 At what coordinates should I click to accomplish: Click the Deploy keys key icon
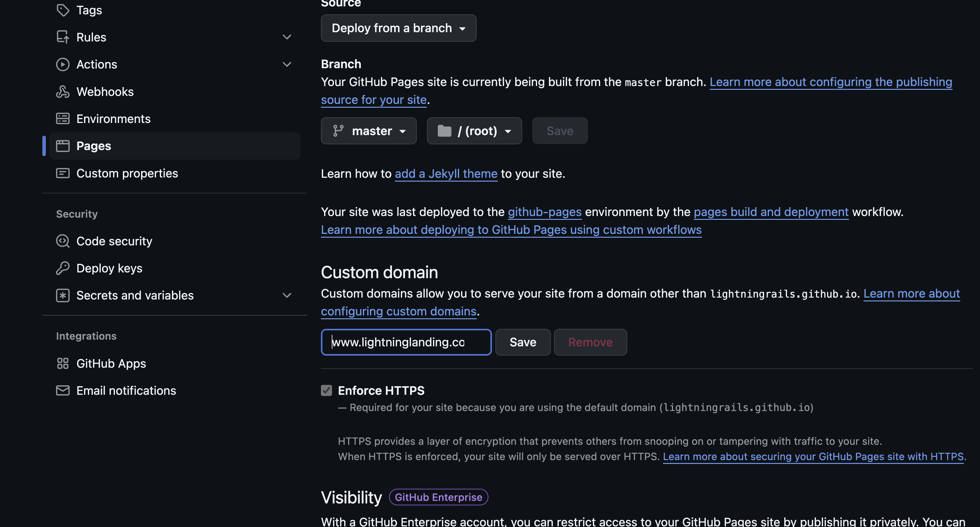63,268
